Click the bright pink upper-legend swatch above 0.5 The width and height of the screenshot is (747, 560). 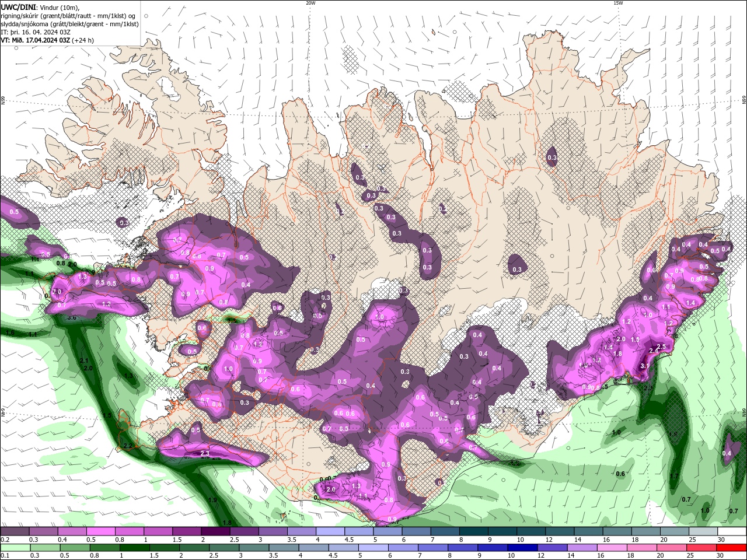point(100,531)
